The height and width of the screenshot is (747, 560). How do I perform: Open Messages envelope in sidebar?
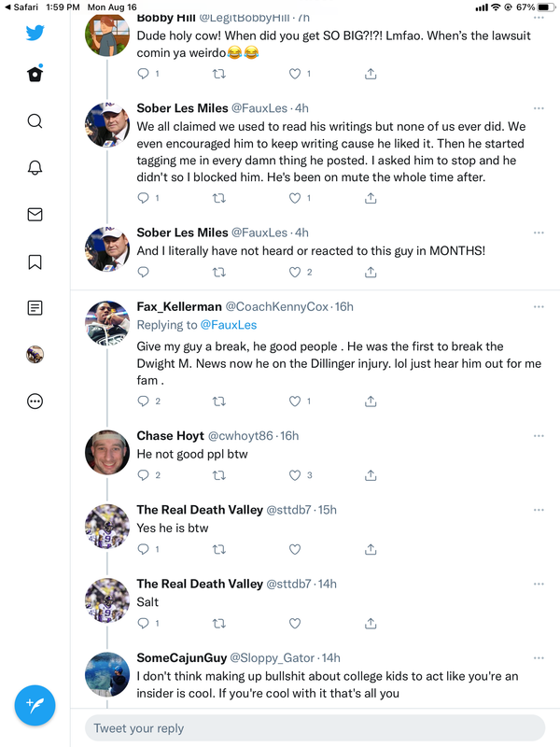tap(35, 215)
